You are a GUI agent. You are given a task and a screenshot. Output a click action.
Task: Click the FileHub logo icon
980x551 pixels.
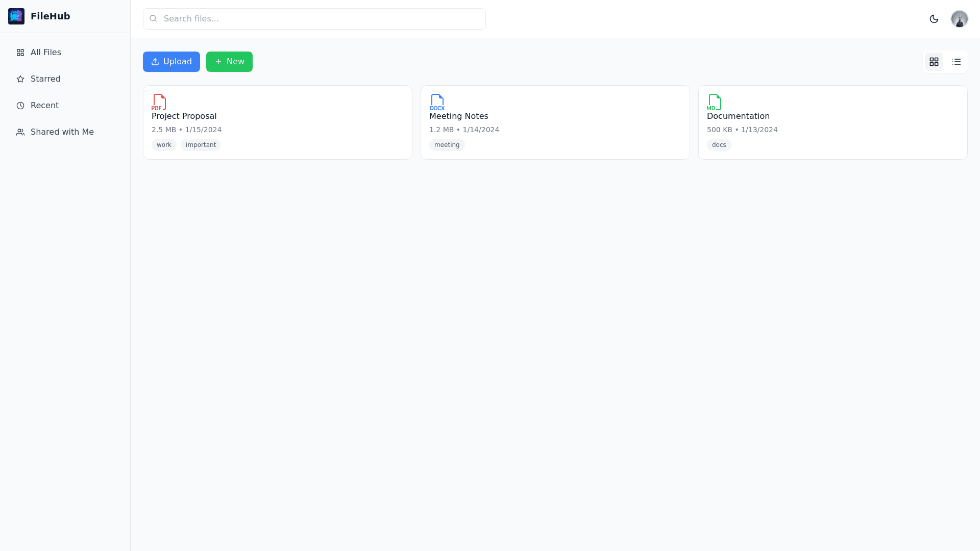(x=16, y=16)
